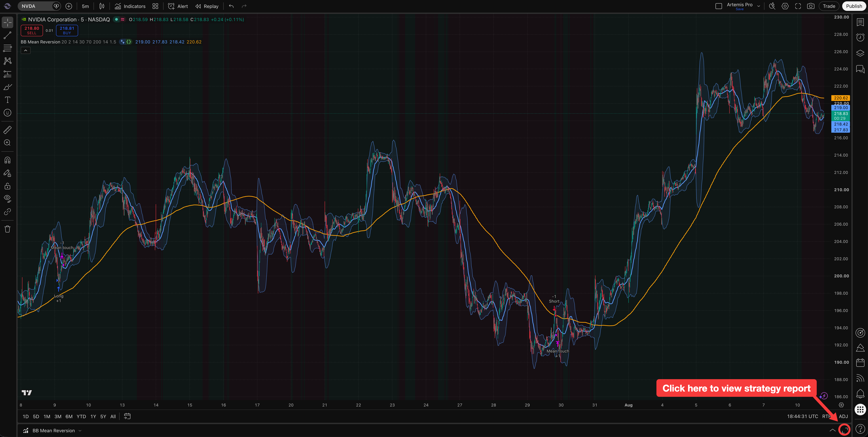Select the zoom in tool

pyautogui.click(x=7, y=143)
